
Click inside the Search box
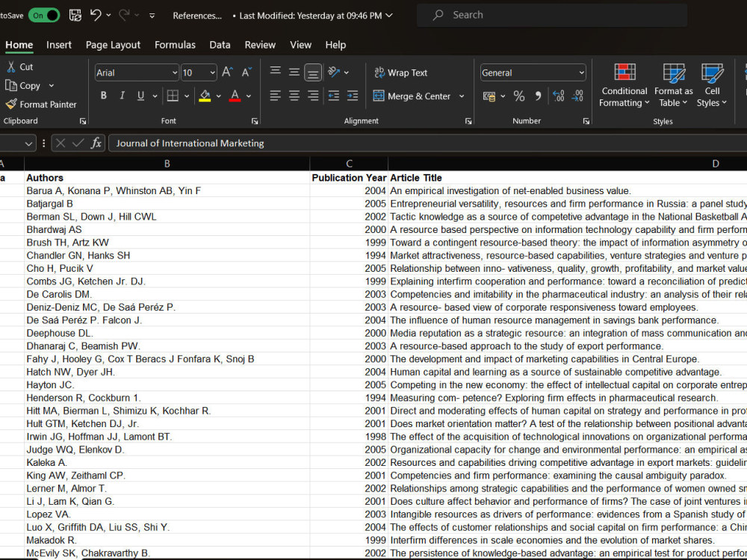coord(551,14)
